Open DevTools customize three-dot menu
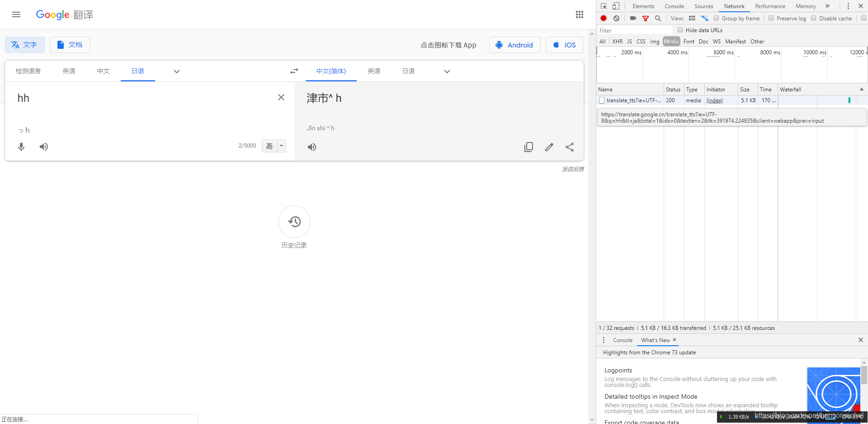868x424 pixels. [848, 6]
